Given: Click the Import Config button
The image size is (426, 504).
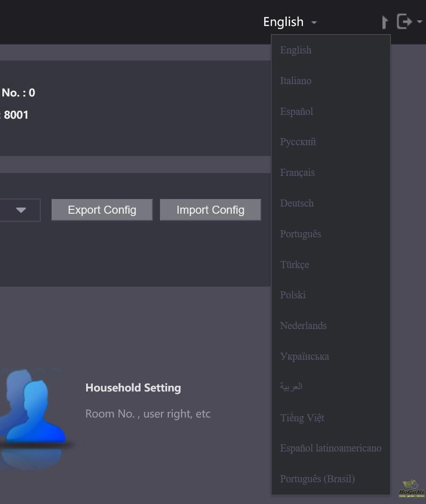Looking at the screenshot, I should pos(210,210).
